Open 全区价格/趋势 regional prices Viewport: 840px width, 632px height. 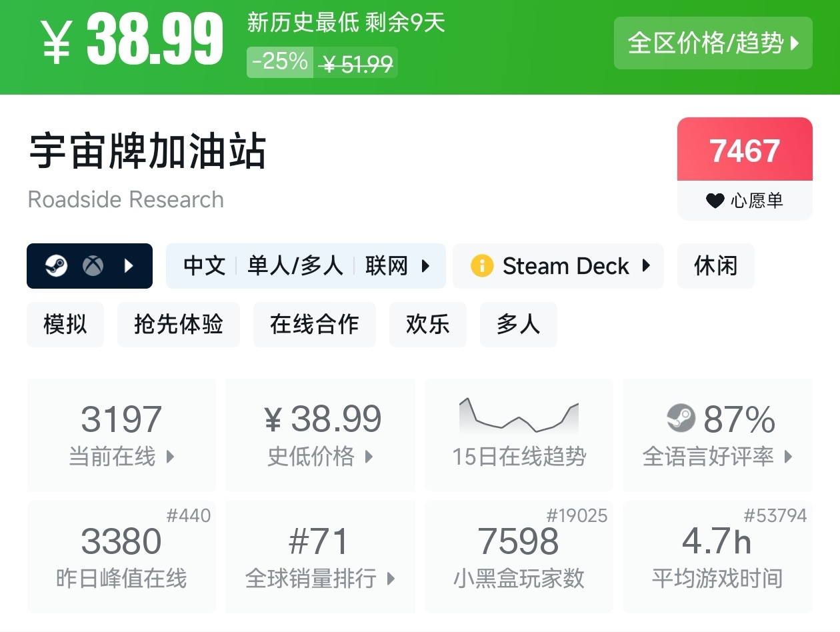(713, 43)
